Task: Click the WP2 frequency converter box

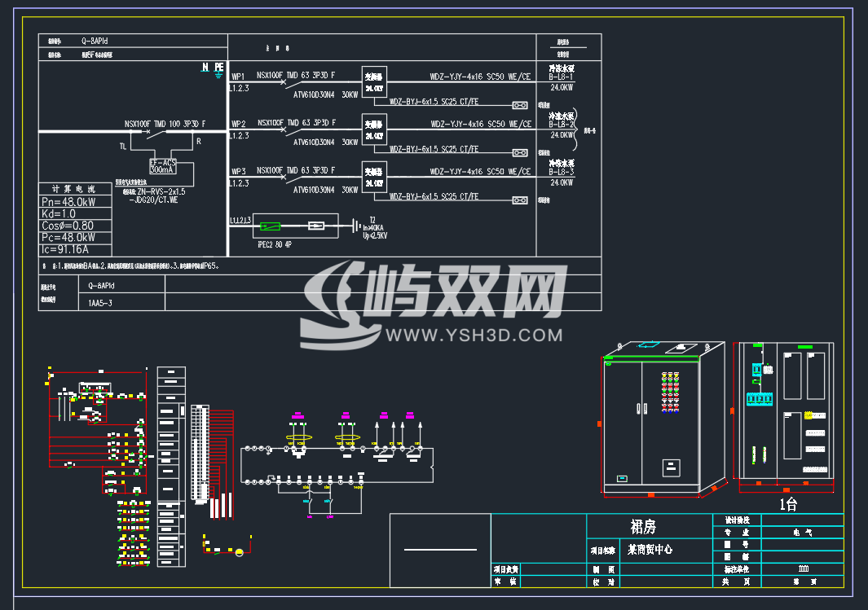Action: 374,129
